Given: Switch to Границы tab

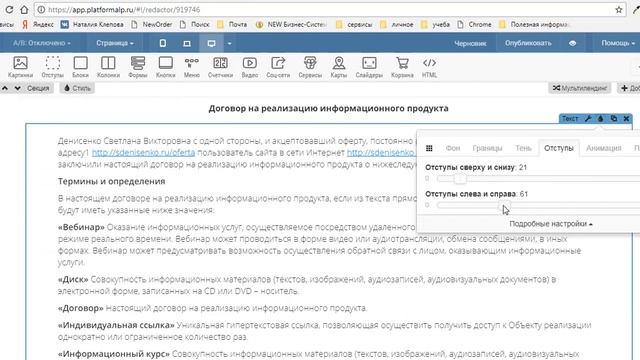Looking at the screenshot, I should 487,148.
